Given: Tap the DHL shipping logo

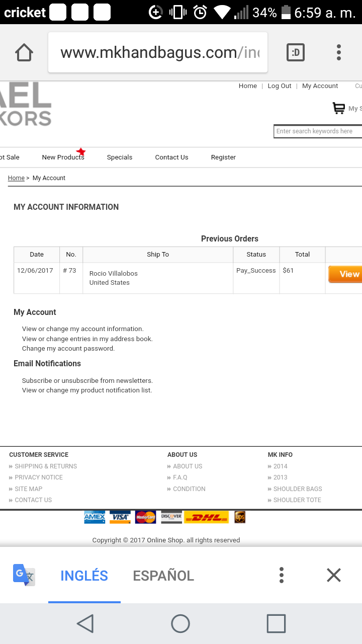Looking at the screenshot, I should point(207,517).
